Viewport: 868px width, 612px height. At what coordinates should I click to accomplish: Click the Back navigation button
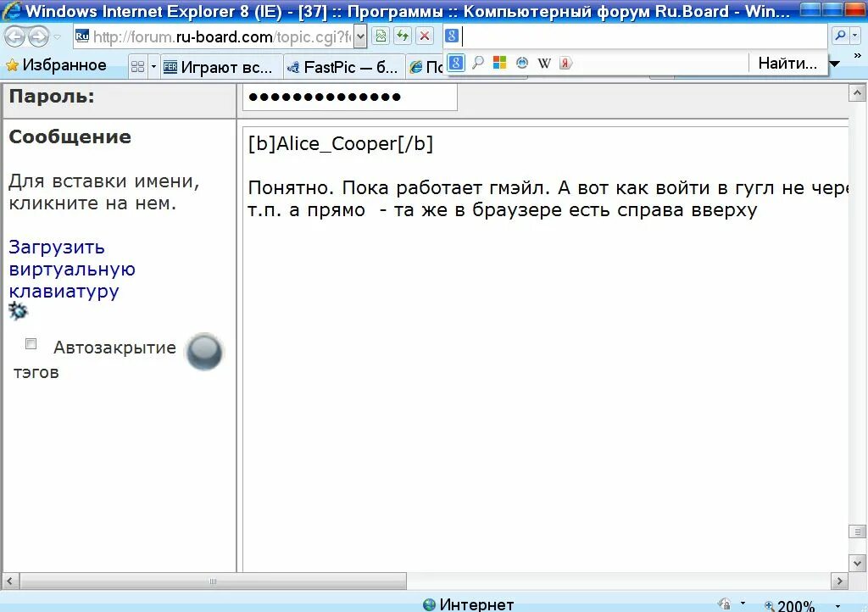click(x=14, y=36)
